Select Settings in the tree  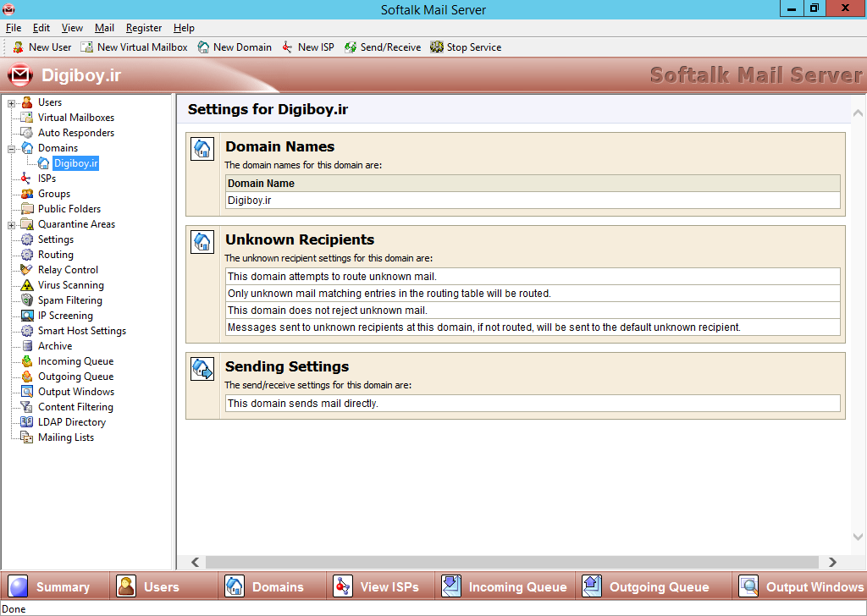(x=55, y=239)
